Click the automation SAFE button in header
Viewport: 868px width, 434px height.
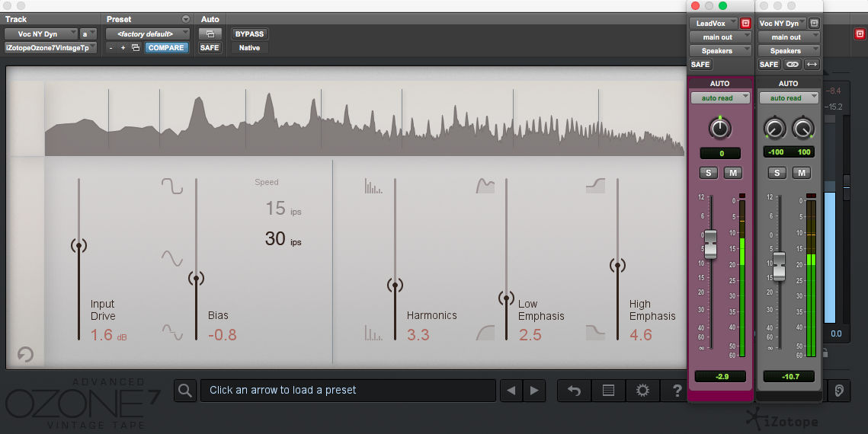(210, 47)
